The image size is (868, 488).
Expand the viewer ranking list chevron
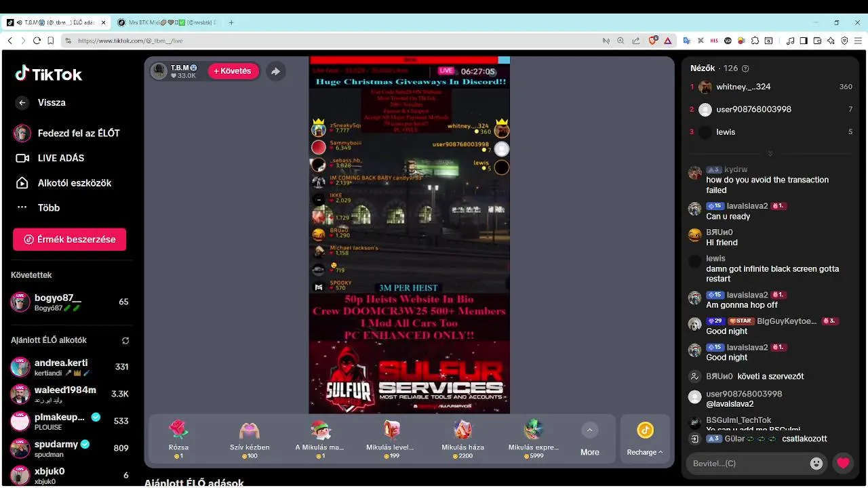(x=770, y=154)
